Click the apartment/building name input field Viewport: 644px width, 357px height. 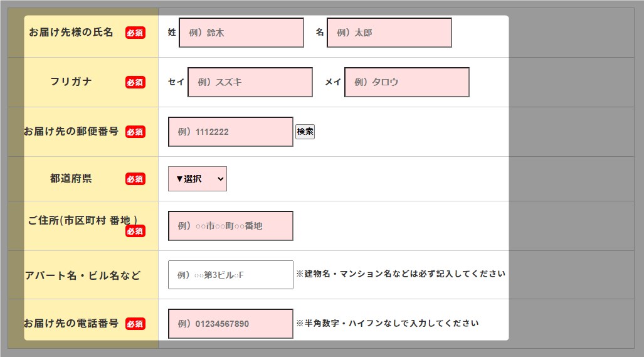pyautogui.click(x=230, y=275)
